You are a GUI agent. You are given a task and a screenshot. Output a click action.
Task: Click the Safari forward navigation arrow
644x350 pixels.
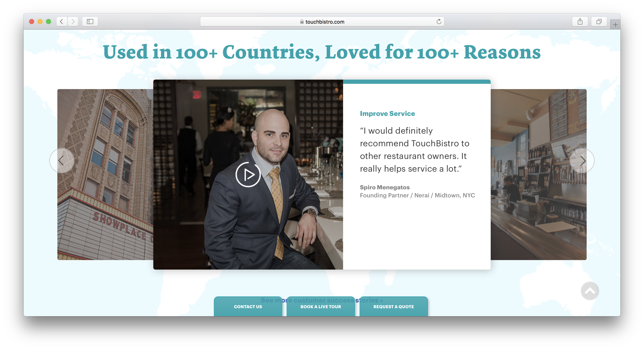click(x=73, y=22)
